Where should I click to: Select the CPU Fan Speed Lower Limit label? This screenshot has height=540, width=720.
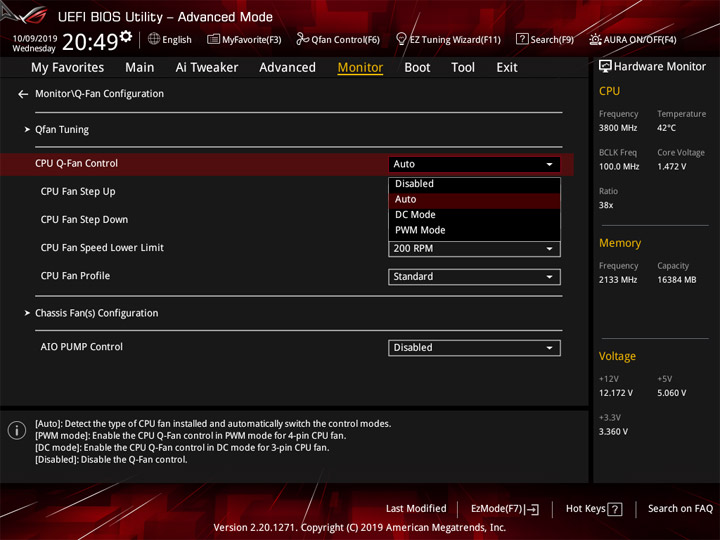(102, 248)
